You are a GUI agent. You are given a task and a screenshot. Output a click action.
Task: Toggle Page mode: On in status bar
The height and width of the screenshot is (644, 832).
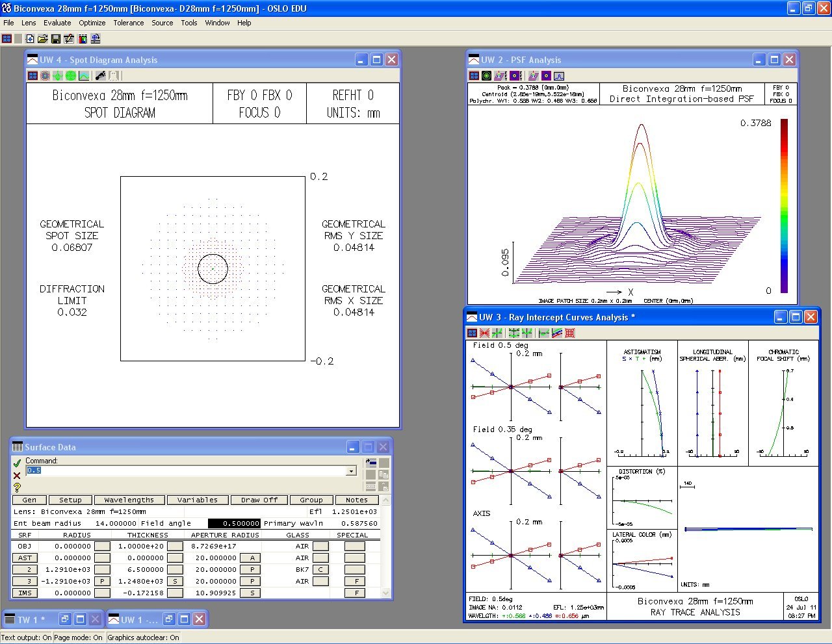point(79,638)
